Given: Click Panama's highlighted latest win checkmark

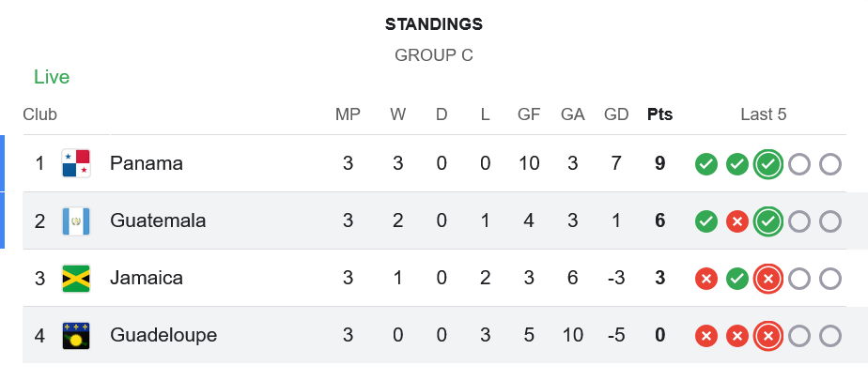Looking at the screenshot, I should click(768, 164).
